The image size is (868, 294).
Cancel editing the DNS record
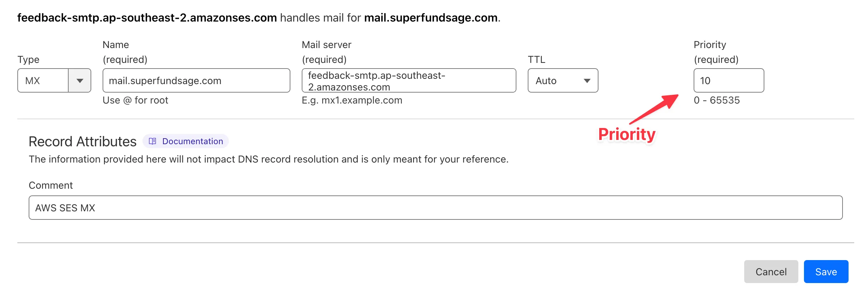(x=771, y=271)
